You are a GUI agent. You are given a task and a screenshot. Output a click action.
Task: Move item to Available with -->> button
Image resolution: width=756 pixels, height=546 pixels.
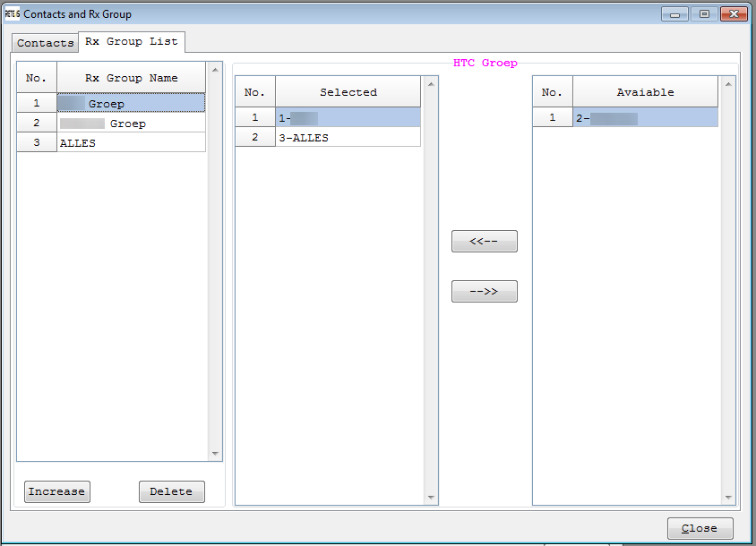click(484, 292)
